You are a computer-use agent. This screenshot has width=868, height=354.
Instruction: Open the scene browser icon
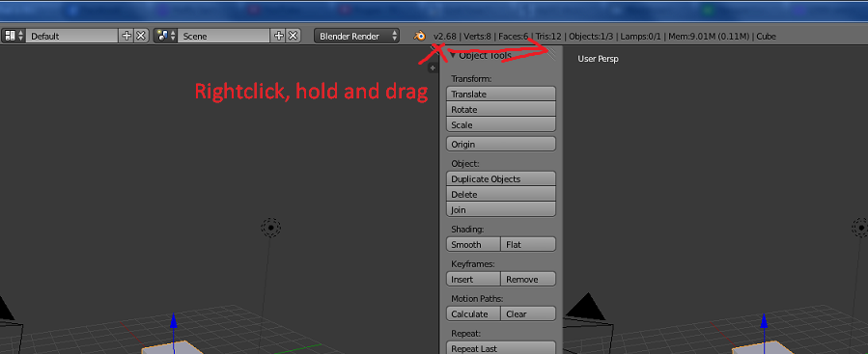pyautogui.click(x=165, y=36)
